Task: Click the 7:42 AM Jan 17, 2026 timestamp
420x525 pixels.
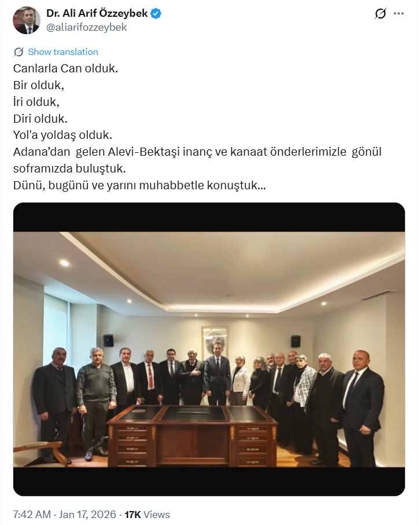Action: pos(65,514)
